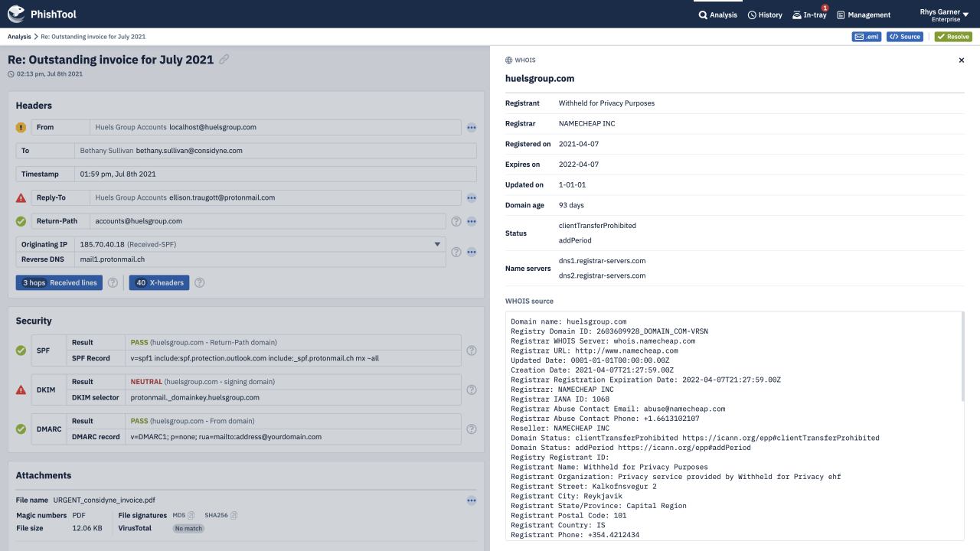
Task: Open help icon for DKIM row
Action: pos(472,390)
